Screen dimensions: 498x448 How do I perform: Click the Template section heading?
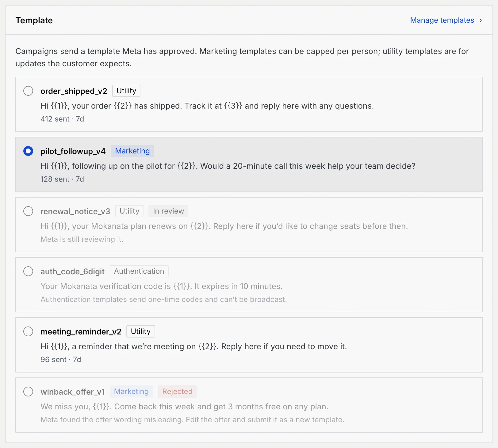[34, 20]
